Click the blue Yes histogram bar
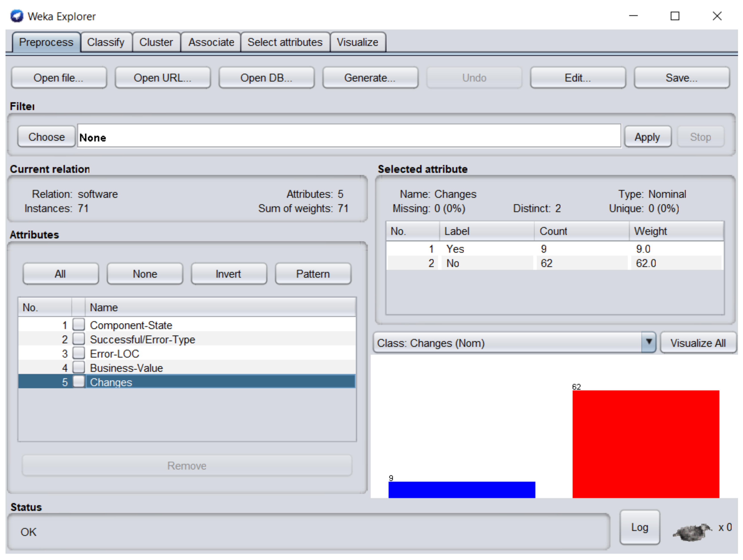 (x=462, y=490)
